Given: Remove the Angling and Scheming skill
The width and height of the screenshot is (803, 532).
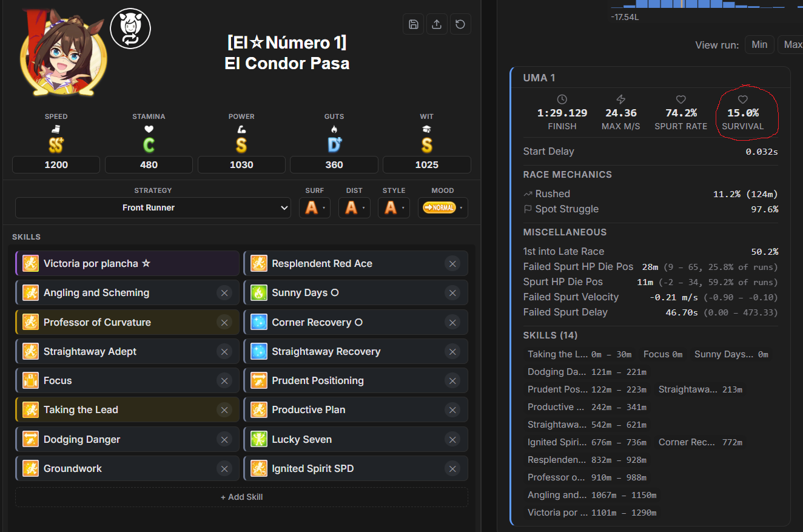Looking at the screenshot, I should (224, 293).
